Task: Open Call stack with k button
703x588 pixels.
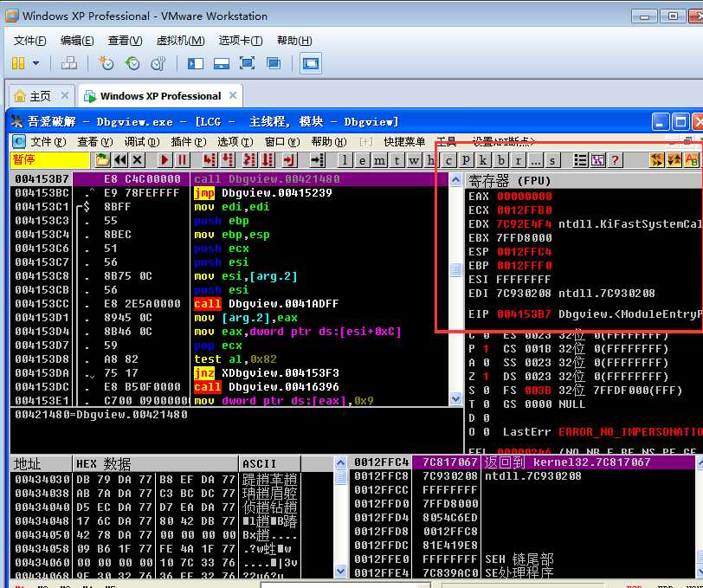Action: coord(483,160)
